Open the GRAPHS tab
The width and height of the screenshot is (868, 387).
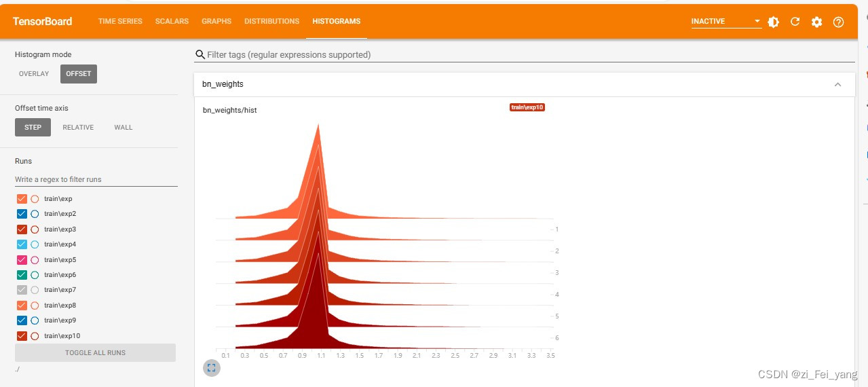pos(216,22)
